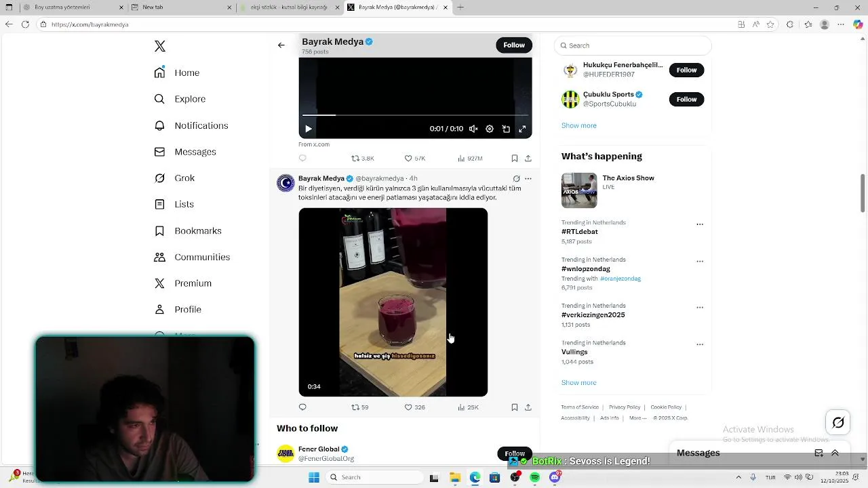View analytics for the 927M views post

pyautogui.click(x=470, y=158)
